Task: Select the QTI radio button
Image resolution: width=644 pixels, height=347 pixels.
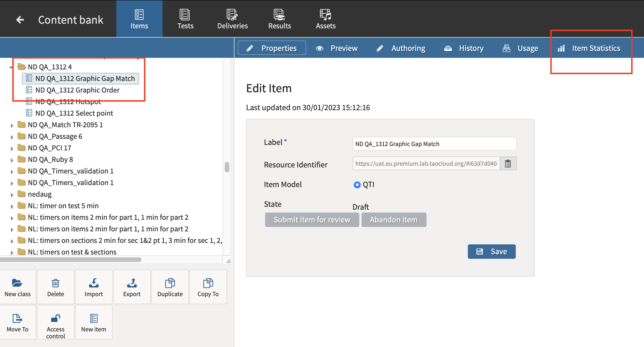Action: [x=356, y=184]
